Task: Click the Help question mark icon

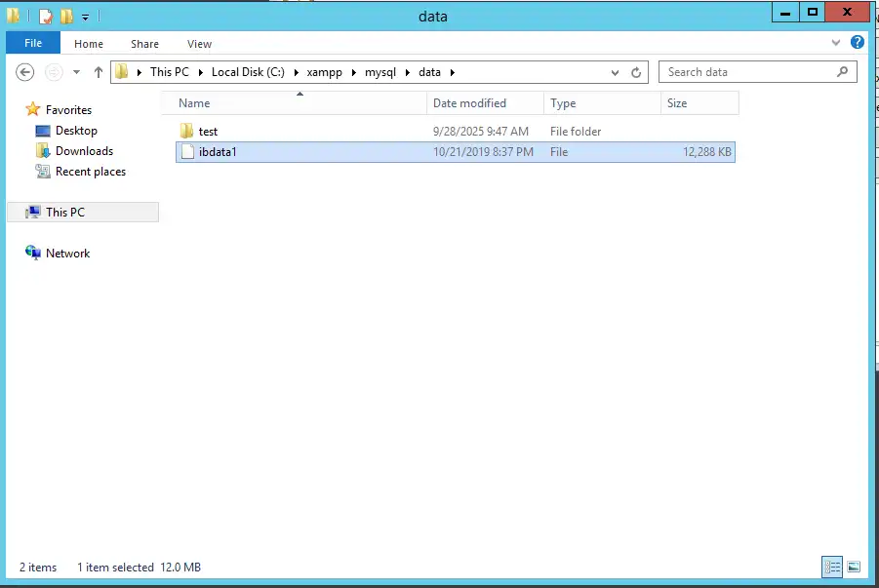Action: click(857, 43)
